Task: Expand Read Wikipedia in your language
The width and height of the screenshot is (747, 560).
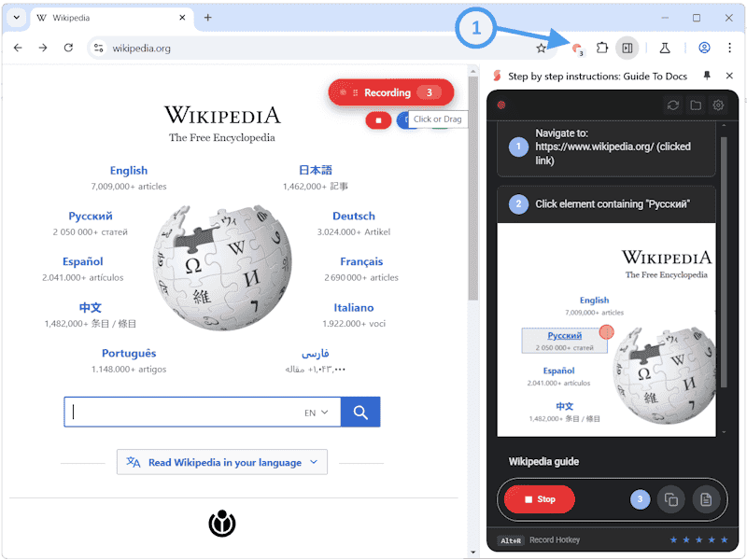Action: coord(222,462)
